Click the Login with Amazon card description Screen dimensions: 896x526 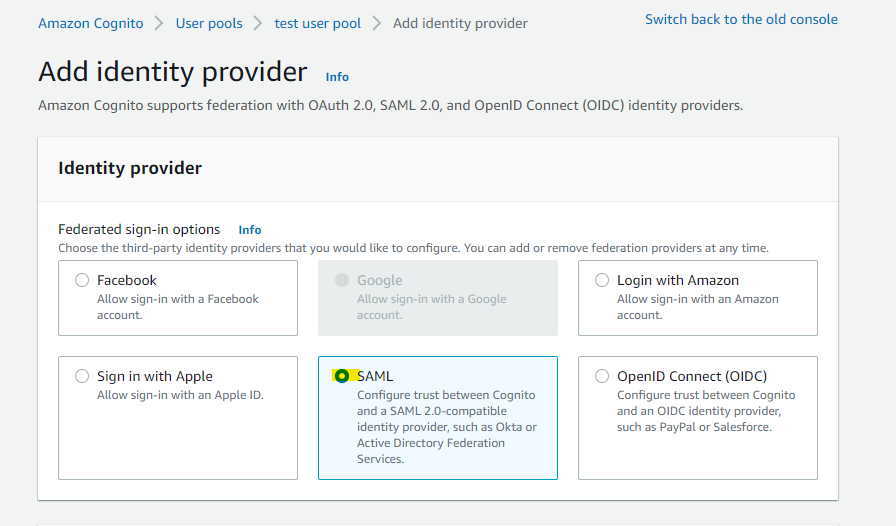698,307
